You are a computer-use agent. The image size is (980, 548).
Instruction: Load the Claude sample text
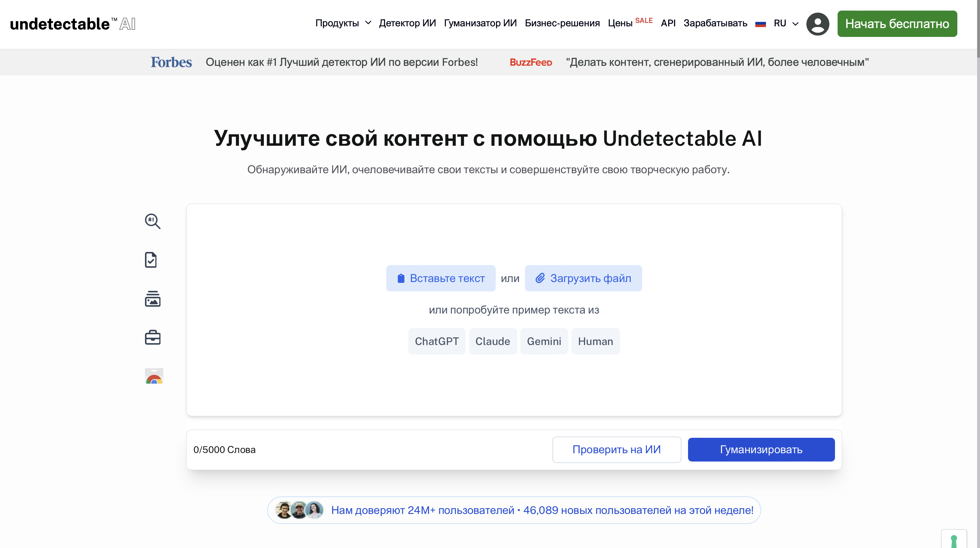click(x=493, y=341)
